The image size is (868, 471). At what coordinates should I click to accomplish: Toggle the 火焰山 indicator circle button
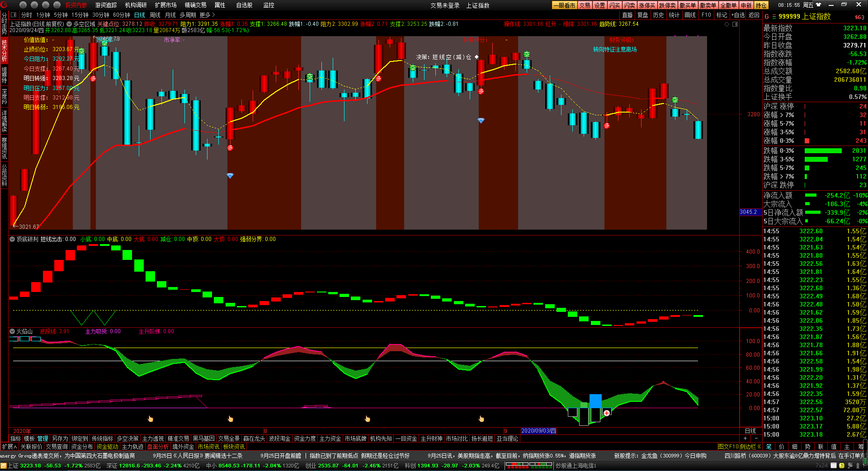coord(13,331)
